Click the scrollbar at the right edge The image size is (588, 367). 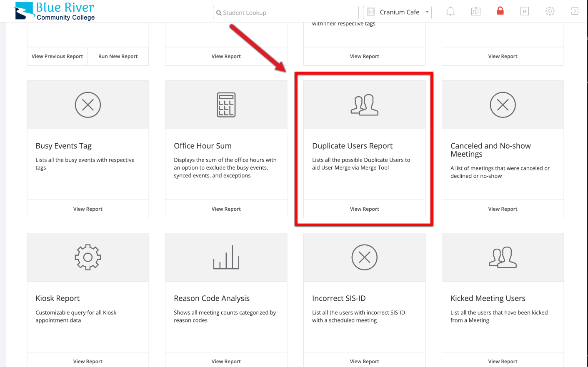(585, 167)
